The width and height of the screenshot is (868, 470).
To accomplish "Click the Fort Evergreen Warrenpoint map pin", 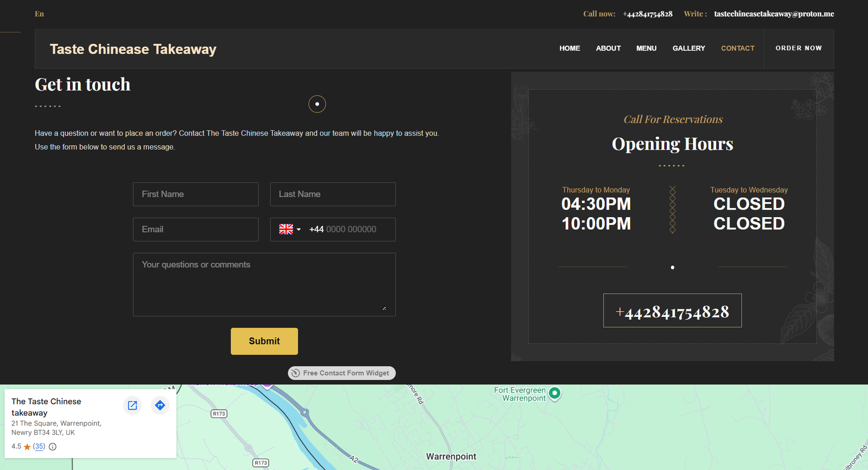I will [x=554, y=393].
